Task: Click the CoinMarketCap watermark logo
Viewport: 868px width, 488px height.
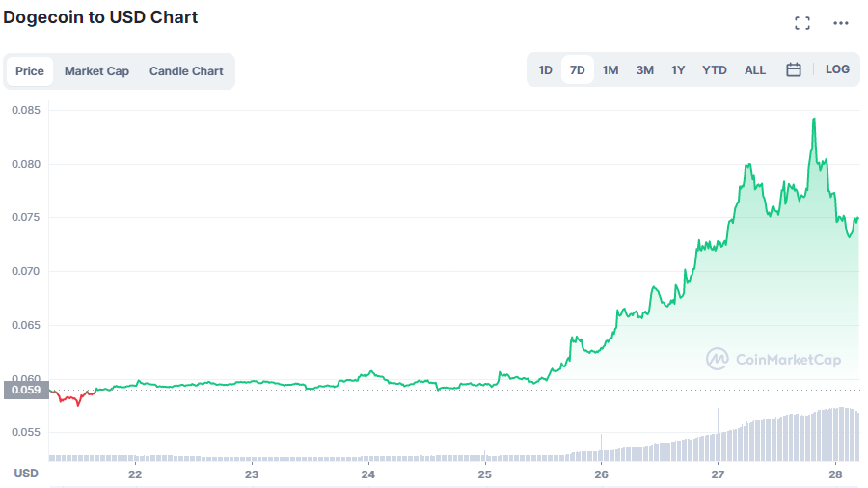Action: point(773,360)
